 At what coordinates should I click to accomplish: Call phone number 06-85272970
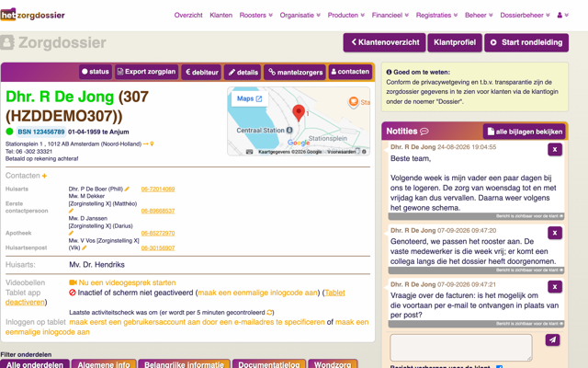[158, 233]
